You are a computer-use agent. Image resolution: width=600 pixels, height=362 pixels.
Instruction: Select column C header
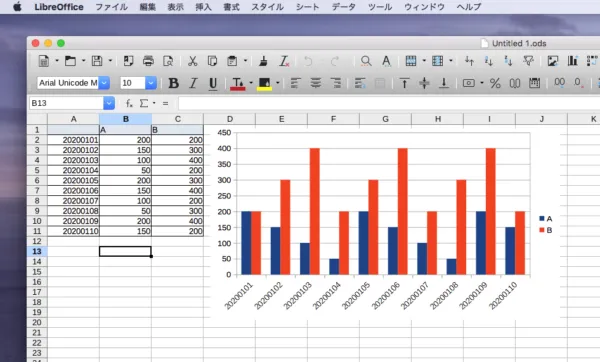point(178,119)
